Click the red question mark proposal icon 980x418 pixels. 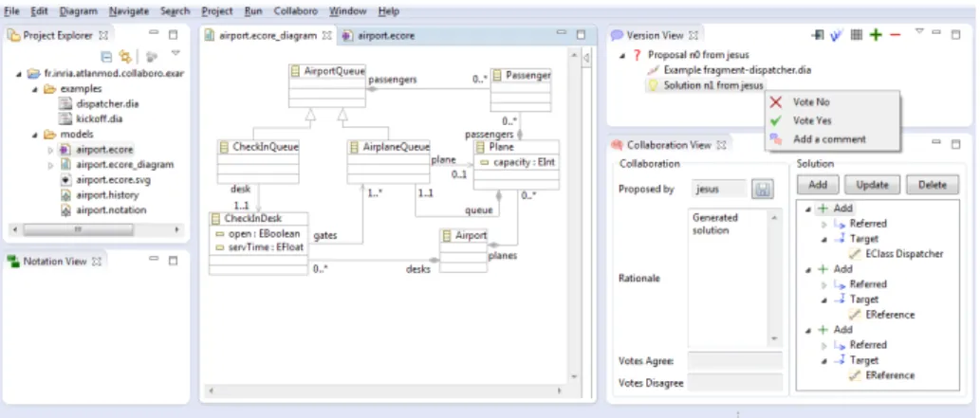[637, 55]
